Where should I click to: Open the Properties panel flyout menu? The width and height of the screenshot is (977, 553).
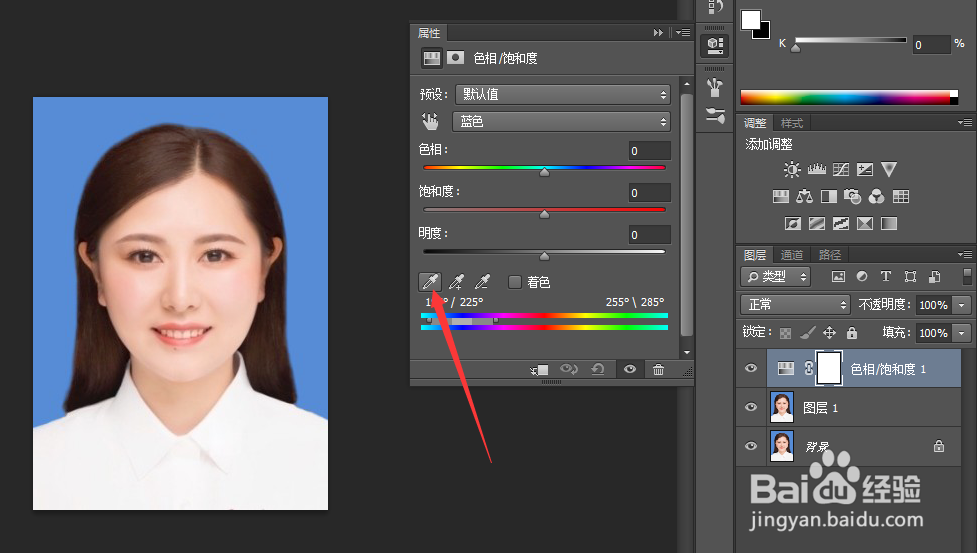pos(684,32)
